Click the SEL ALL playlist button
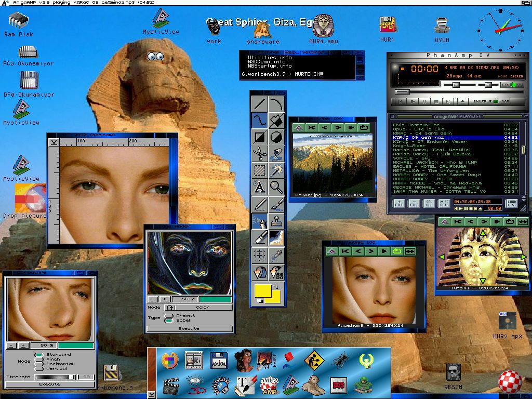532x399 pixels. pyautogui.click(x=429, y=204)
